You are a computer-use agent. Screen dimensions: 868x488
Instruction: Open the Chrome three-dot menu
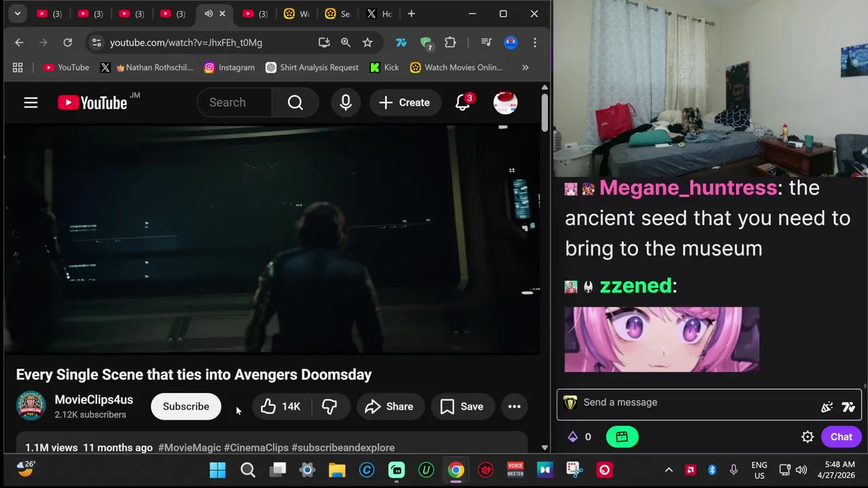[535, 43]
